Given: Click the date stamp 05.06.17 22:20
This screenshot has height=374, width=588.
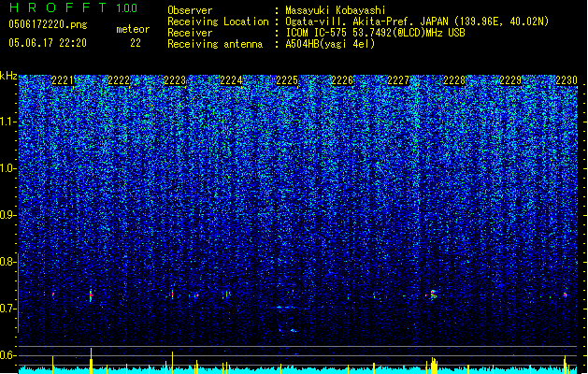Looking at the screenshot, I should (48, 43).
